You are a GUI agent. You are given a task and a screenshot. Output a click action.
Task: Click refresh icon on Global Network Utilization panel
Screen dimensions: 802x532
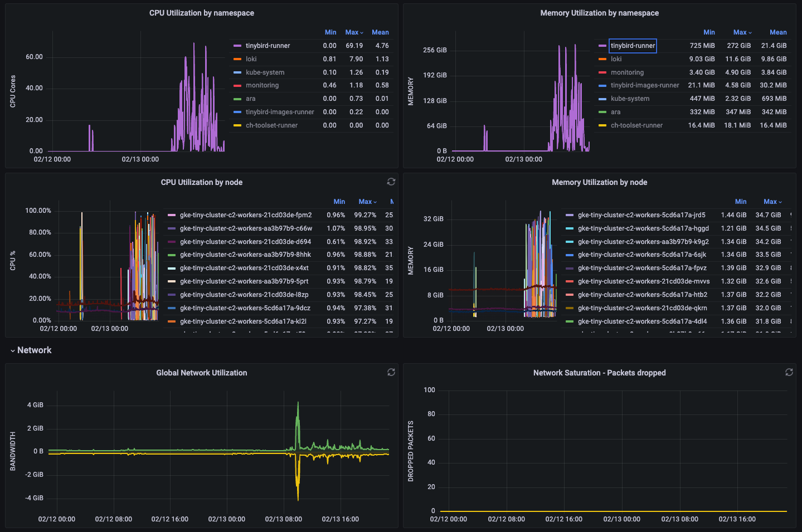(x=391, y=372)
